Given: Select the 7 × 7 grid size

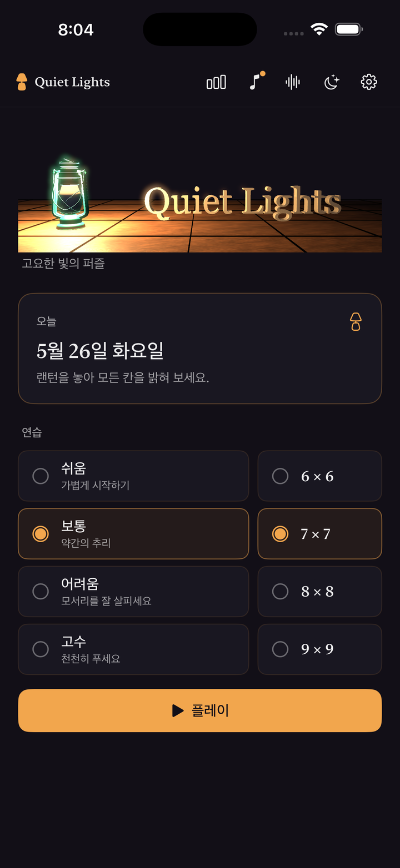Looking at the screenshot, I should pyautogui.click(x=320, y=534).
